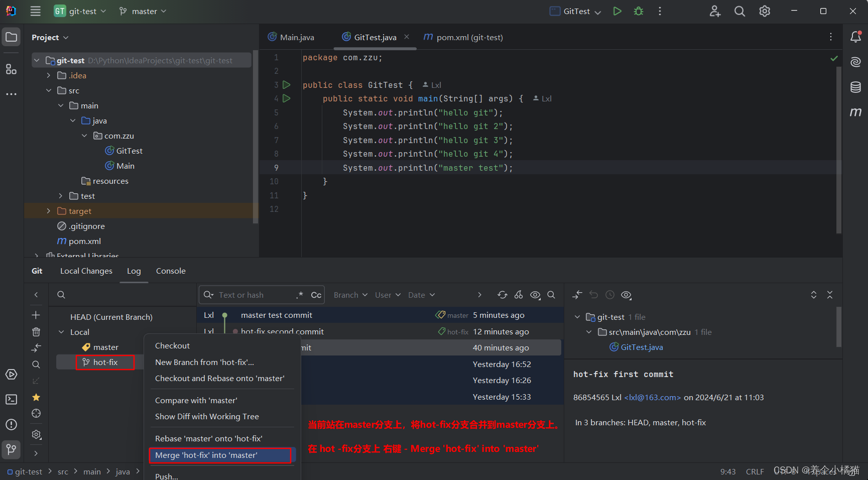The height and width of the screenshot is (480, 868).
Task: Close the GitTest.java tab
Action: [x=407, y=37]
